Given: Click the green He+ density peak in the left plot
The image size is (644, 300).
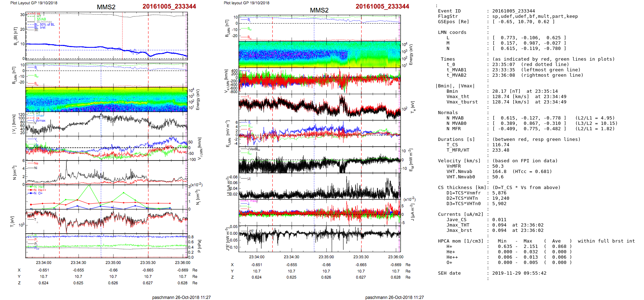Looking at the screenshot, I should tap(89, 185).
